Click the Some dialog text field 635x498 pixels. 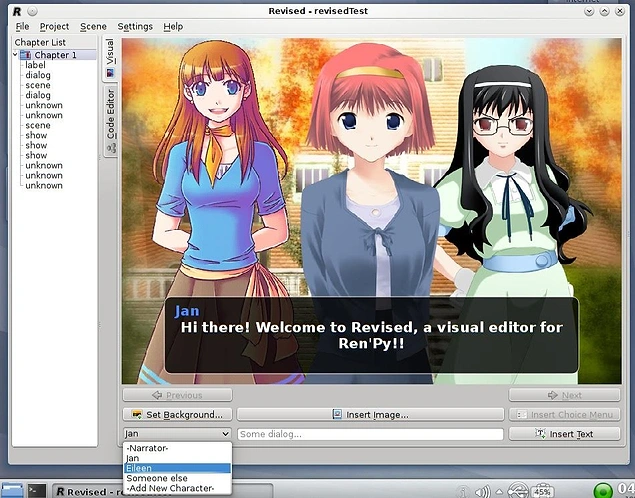370,434
